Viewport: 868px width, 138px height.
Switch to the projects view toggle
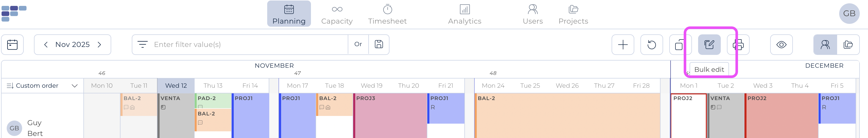[x=848, y=45]
